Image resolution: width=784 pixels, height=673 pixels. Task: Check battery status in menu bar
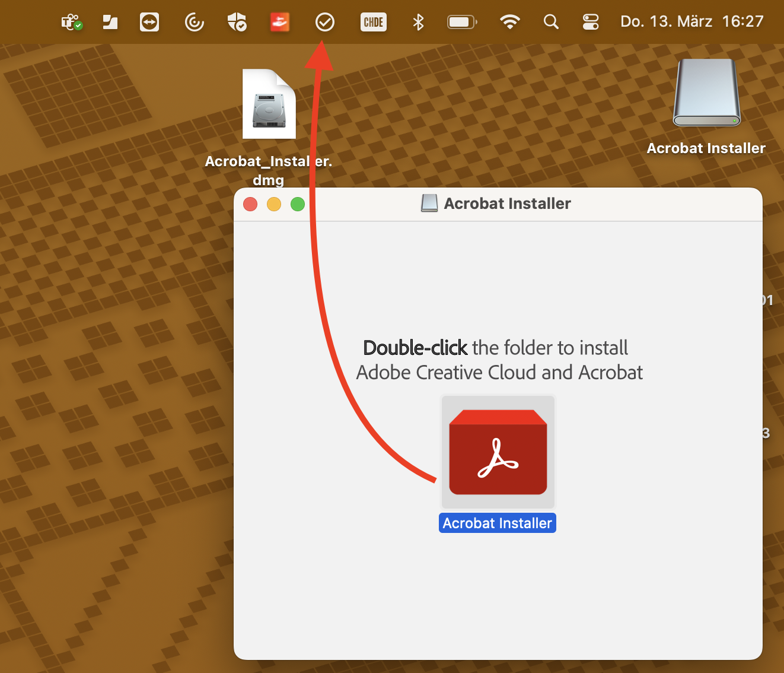tap(461, 23)
